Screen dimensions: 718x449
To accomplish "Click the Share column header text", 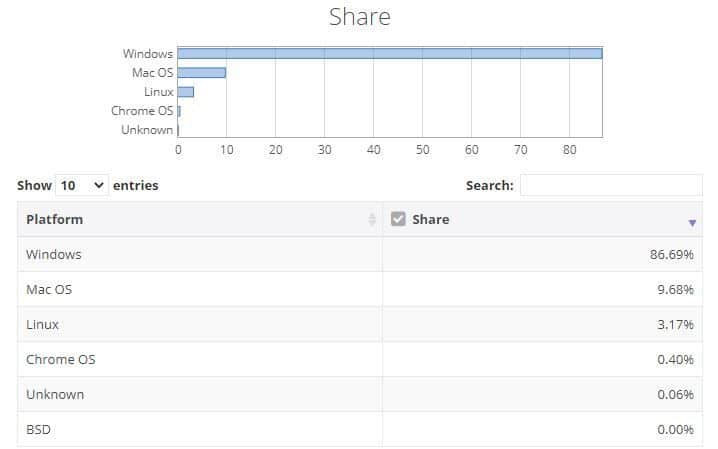I will pos(430,219).
